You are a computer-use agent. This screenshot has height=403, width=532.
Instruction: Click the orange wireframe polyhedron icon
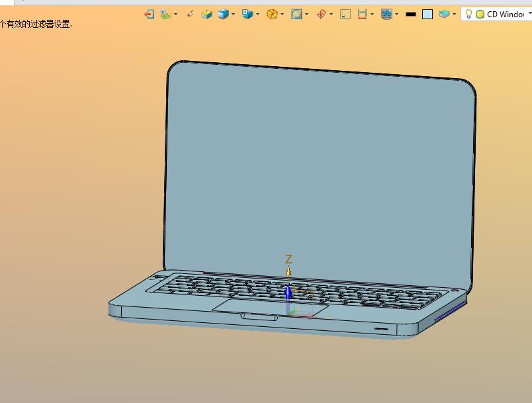(272, 15)
